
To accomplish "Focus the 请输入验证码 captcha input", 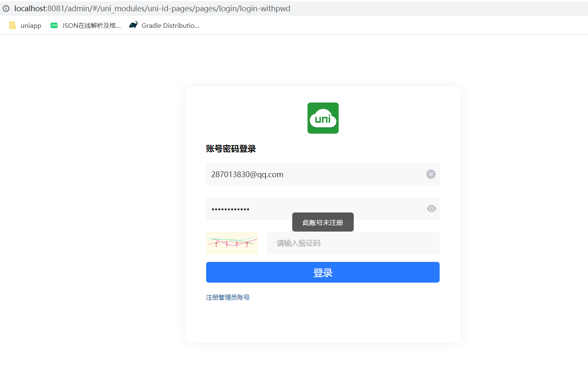I will pos(353,243).
